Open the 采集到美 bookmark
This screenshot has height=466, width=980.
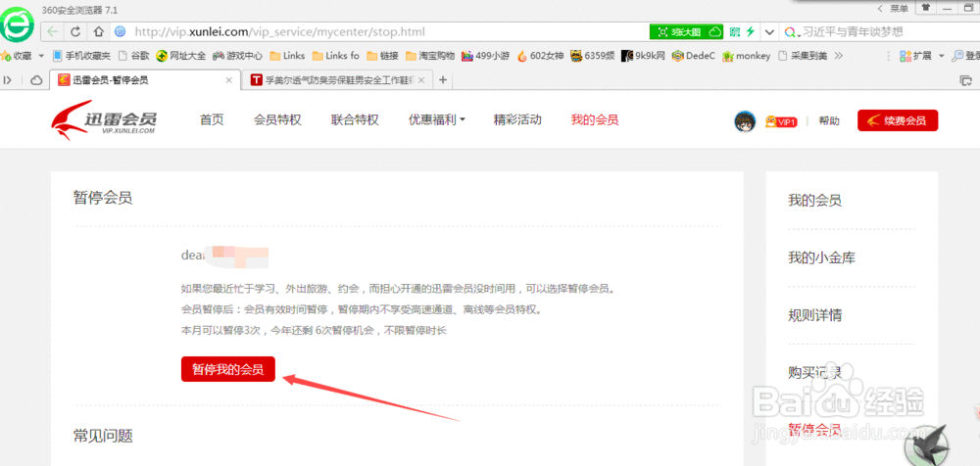tap(803, 56)
